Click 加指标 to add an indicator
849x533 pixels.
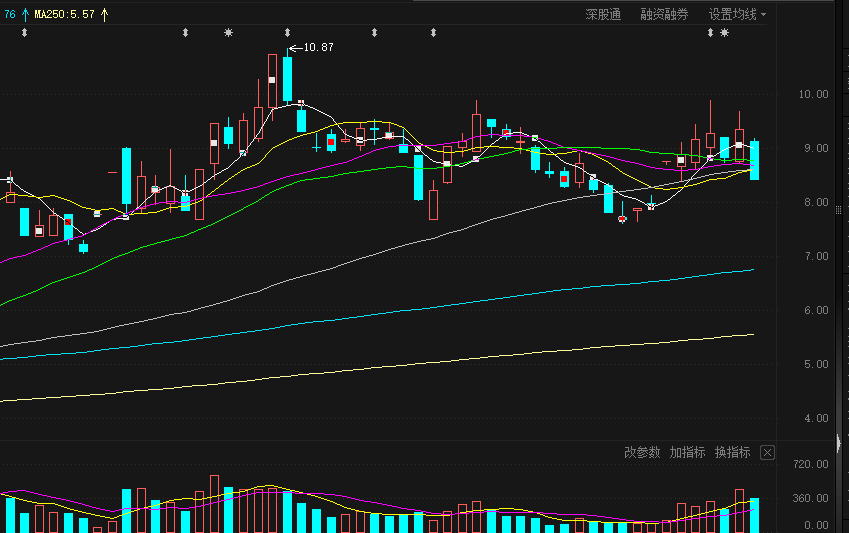(687, 452)
